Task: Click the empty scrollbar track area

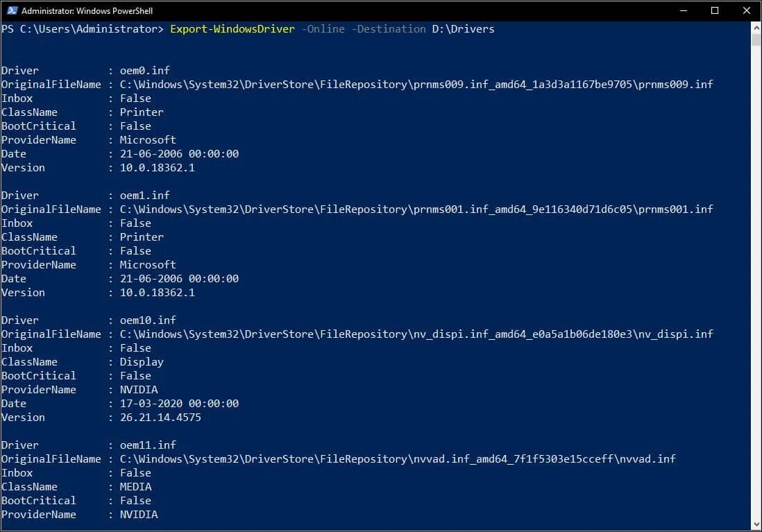Action: pos(756,282)
